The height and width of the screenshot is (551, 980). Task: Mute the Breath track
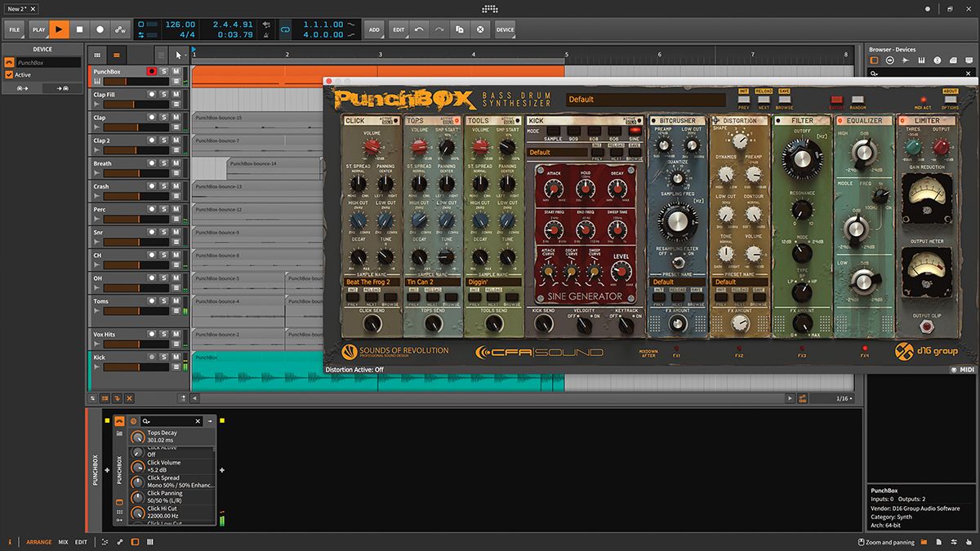(x=176, y=163)
